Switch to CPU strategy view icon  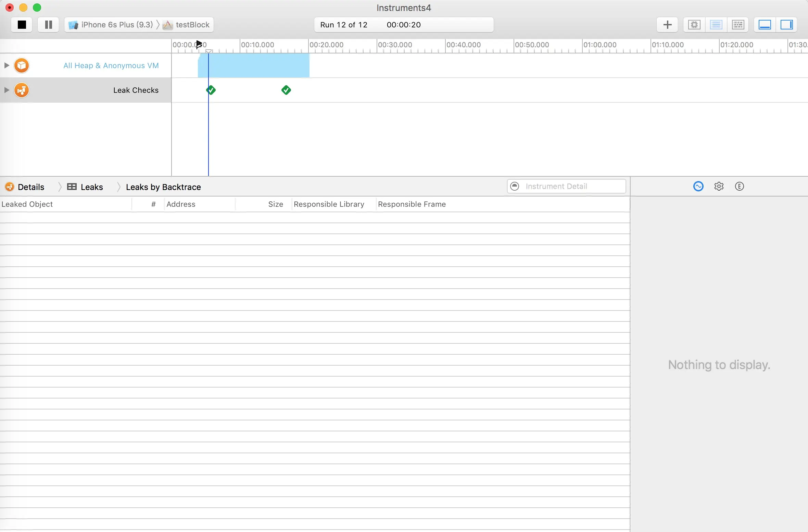pyautogui.click(x=694, y=25)
